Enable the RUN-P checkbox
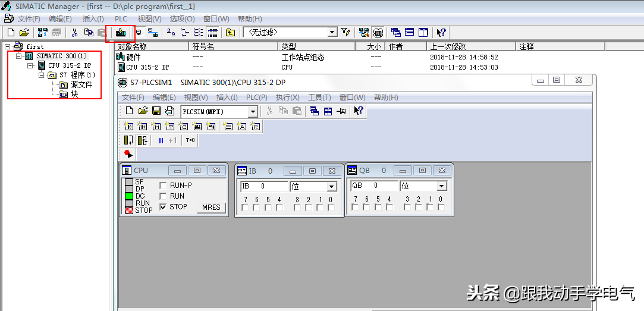This screenshot has width=644, height=311. point(163,186)
